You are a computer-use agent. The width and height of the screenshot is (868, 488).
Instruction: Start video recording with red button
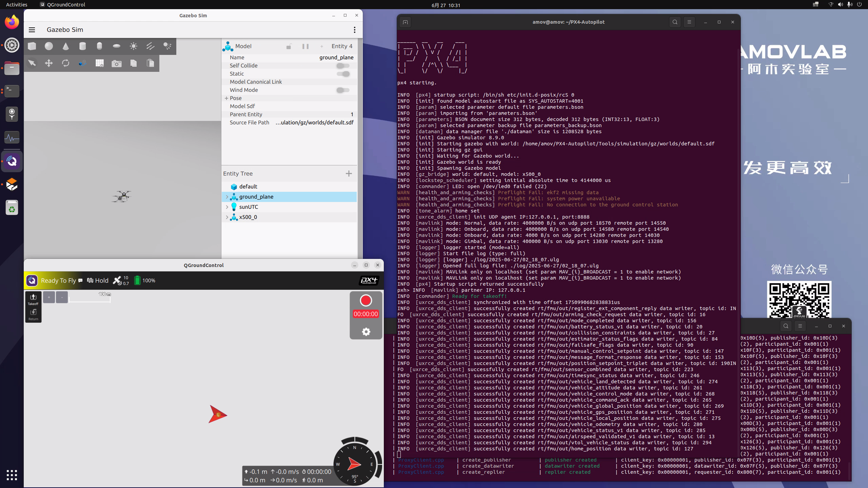tap(366, 301)
